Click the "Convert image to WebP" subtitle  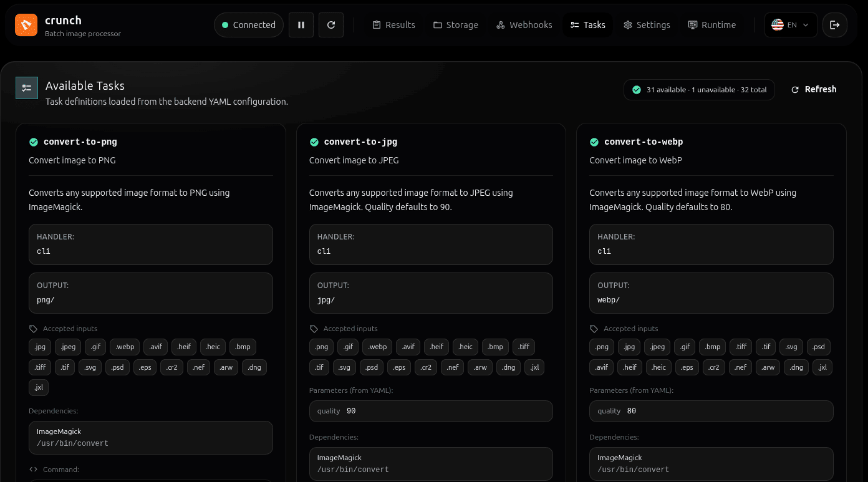click(x=636, y=160)
